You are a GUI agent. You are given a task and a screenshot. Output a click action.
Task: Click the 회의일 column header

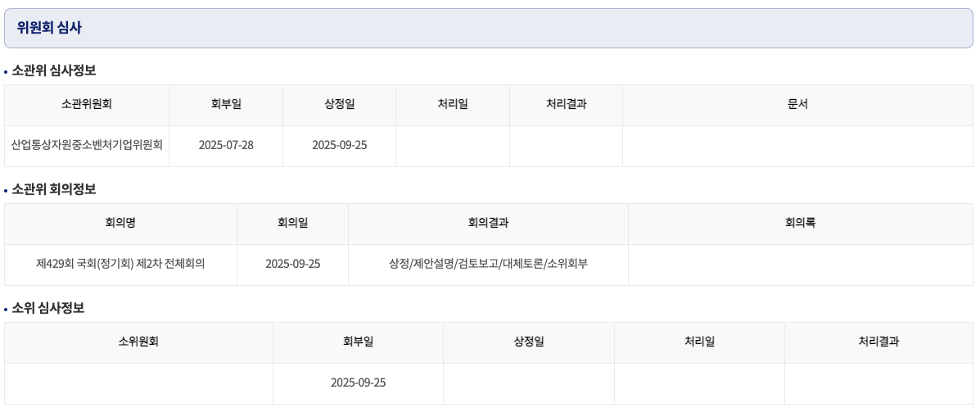coord(293,223)
